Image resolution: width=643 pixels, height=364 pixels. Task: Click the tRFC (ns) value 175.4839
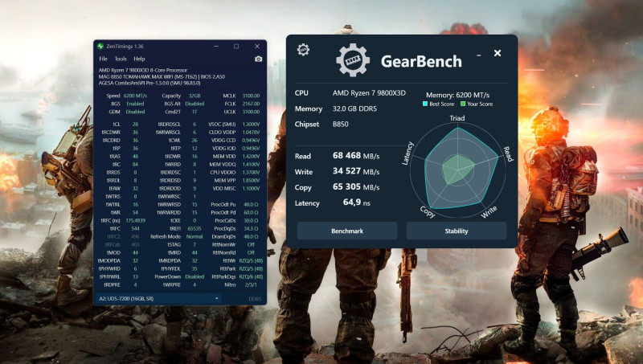pyautogui.click(x=135, y=220)
